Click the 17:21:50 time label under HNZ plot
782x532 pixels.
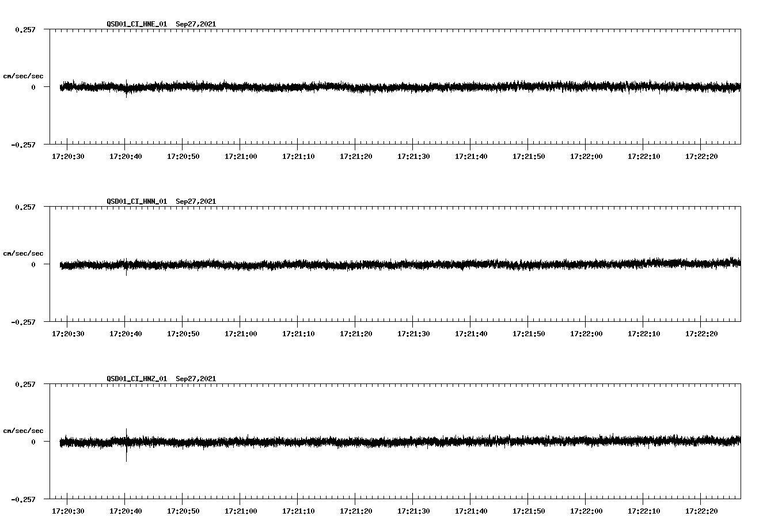click(x=529, y=511)
